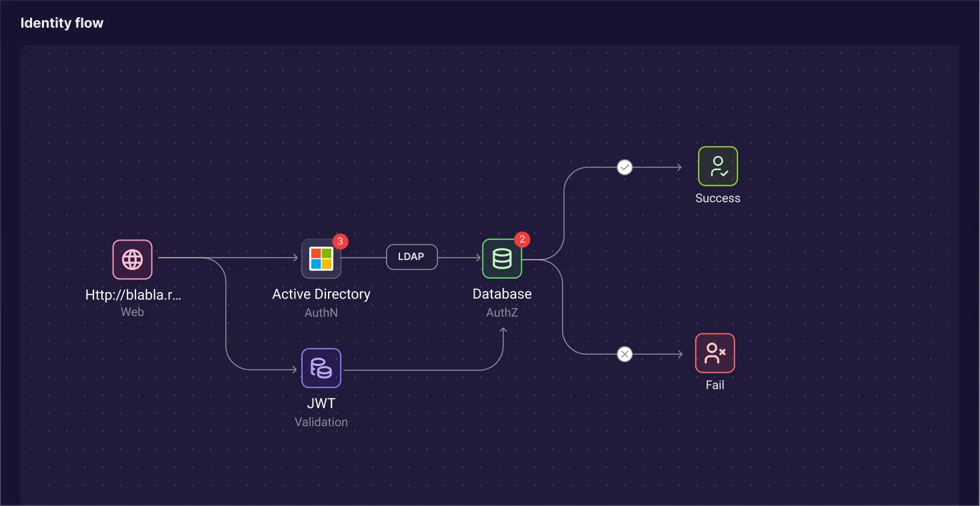Image resolution: width=980 pixels, height=506 pixels.
Task: Open the Active Directory node icon
Action: tap(321, 259)
